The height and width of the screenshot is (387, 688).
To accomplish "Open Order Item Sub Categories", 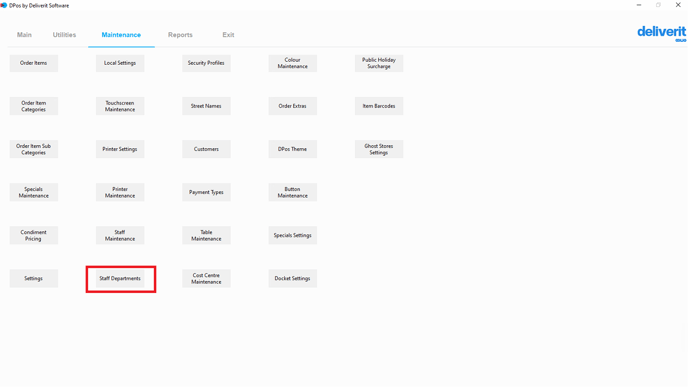I will 34,149.
